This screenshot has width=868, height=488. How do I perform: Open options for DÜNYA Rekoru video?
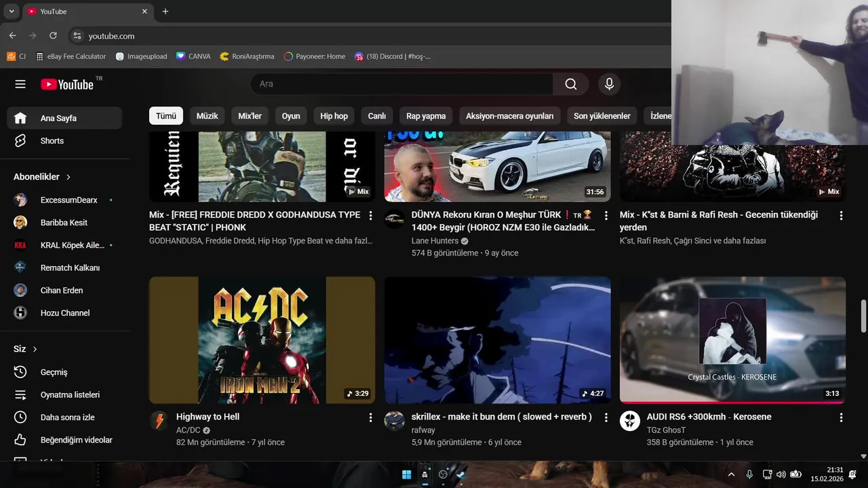(x=606, y=216)
